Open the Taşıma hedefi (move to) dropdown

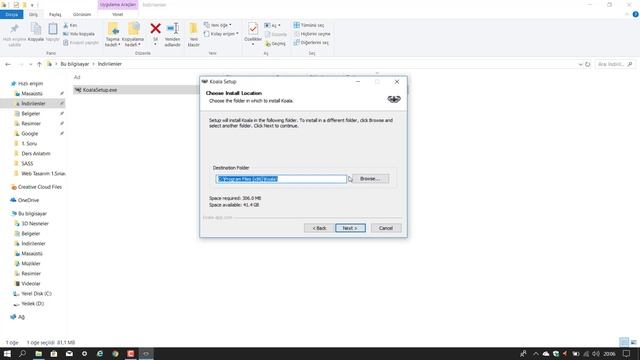point(113,35)
